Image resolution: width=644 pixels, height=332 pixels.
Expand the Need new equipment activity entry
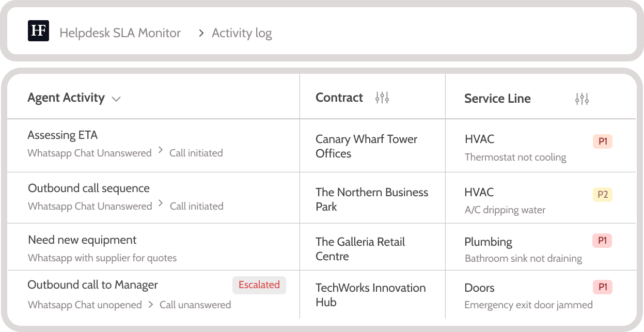tap(82, 240)
